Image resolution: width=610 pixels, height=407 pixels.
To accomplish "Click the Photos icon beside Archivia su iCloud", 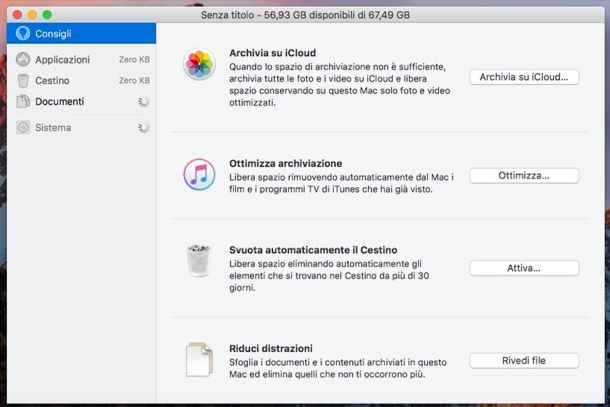I will click(x=199, y=64).
